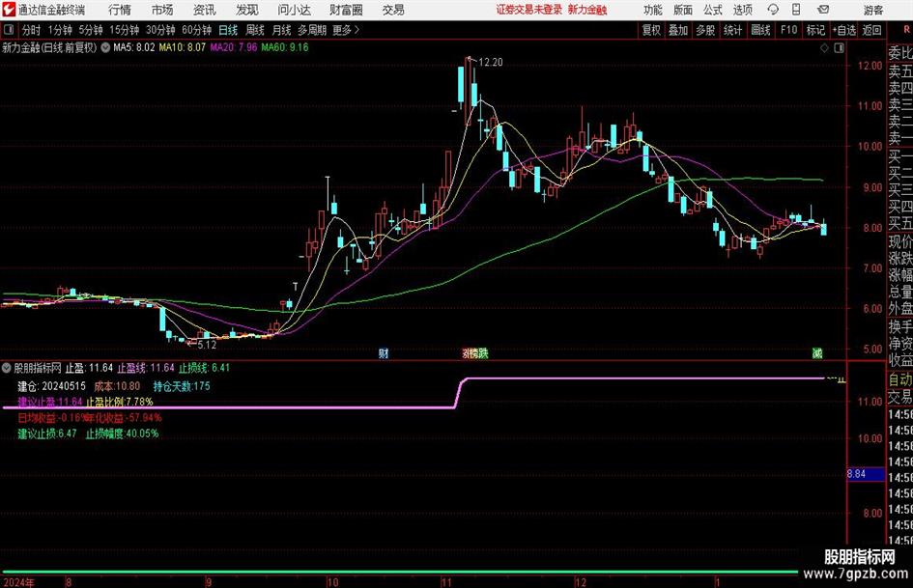Image resolution: width=913 pixels, height=588 pixels.
Task: Add stock with the +自选 button
Action: tap(843, 30)
